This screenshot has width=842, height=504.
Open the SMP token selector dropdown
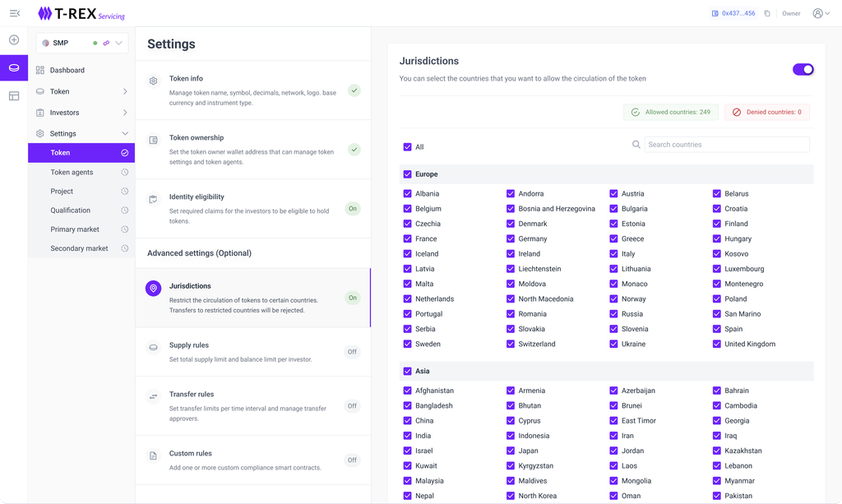point(119,43)
